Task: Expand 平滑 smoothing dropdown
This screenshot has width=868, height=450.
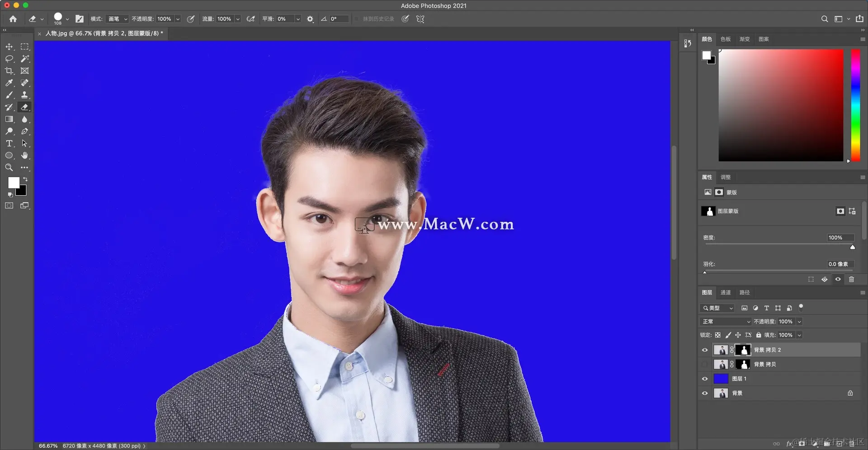Action: [298, 19]
